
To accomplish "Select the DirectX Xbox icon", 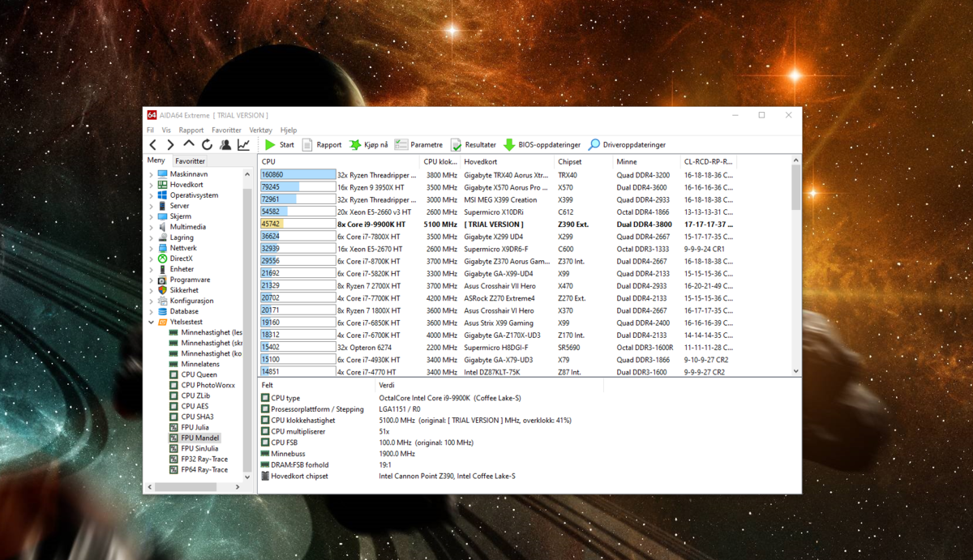I will click(163, 259).
